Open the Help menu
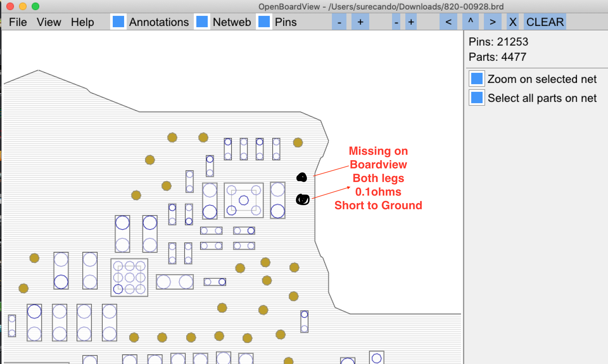The height and width of the screenshot is (364, 608). tap(82, 22)
